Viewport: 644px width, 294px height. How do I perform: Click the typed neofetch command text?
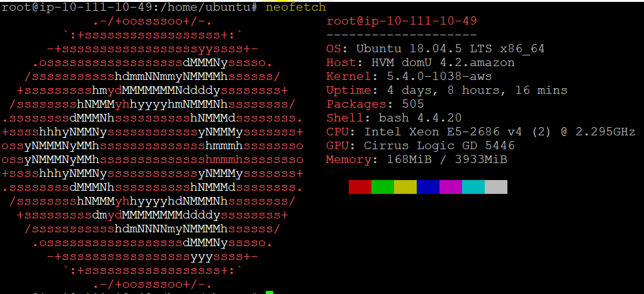(x=296, y=8)
